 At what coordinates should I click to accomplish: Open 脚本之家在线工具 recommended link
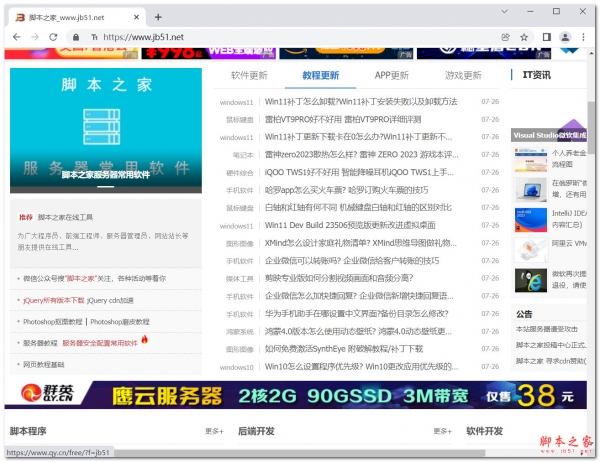65,217
